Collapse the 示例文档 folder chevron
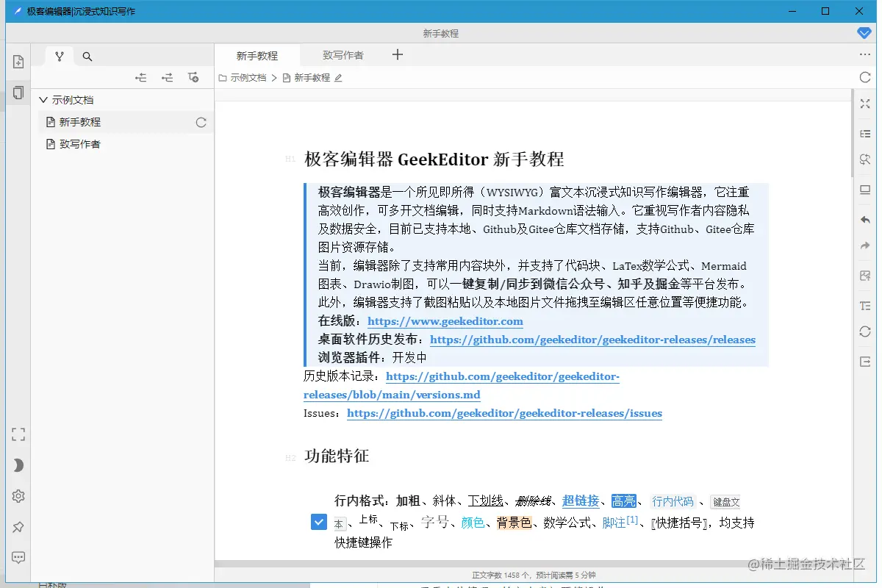Image resolution: width=882 pixels, height=588 pixels. [x=43, y=100]
